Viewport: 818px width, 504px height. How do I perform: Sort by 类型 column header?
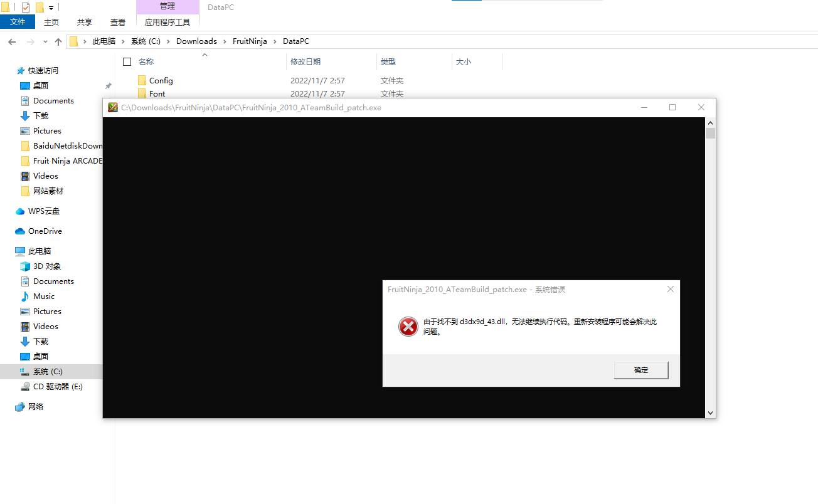[x=388, y=61]
